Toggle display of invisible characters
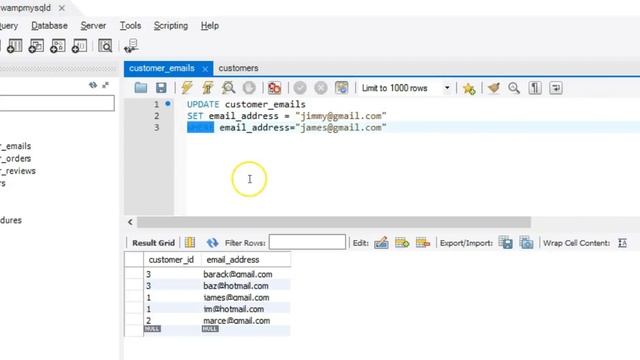The width and height of the screenshot is (640, 360). tap(535, 88)
